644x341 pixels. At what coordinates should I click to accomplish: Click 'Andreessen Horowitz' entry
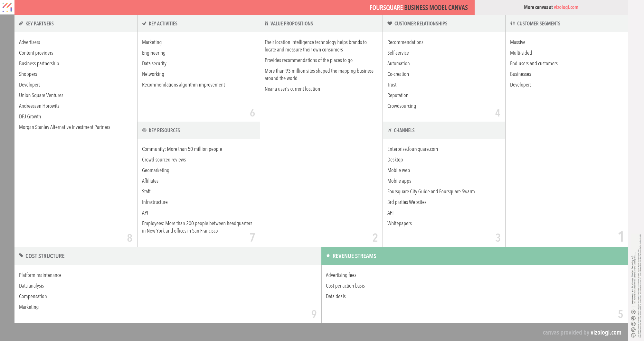click(x=39, y=106)
